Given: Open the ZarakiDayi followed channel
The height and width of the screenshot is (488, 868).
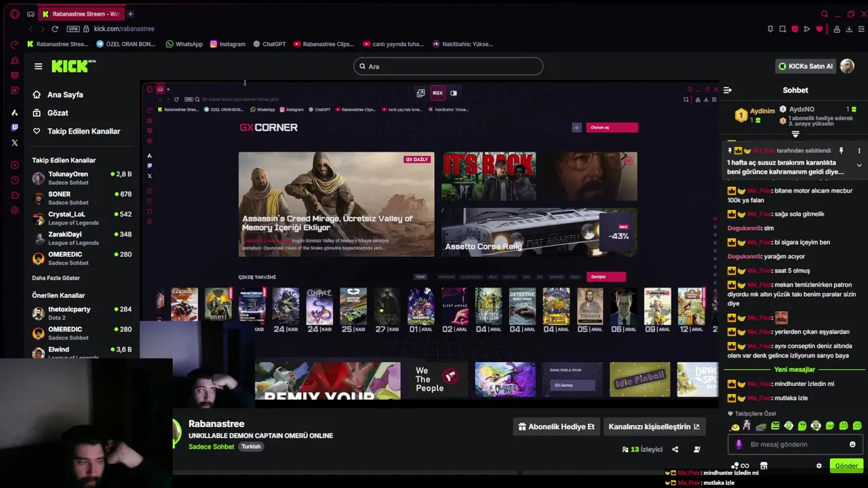Looking at the screenshot, I should pyautogui.click(x=81, y=238).
